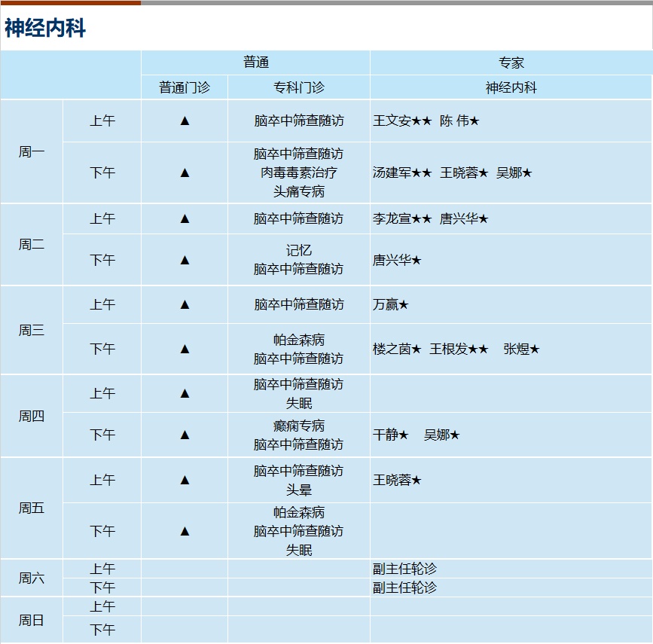The height and width of the screenshot is (644, 653).
Task: Click the 下午 label in the 周五 row
Action: tap(102, 531)
